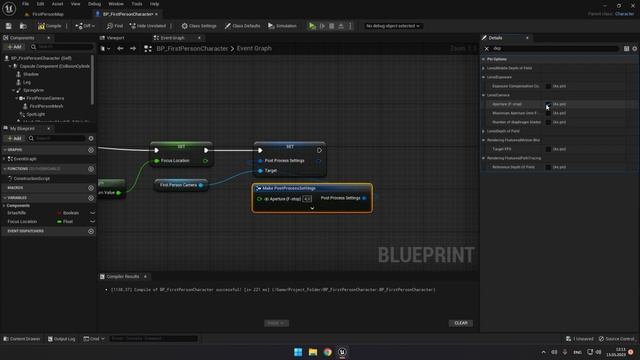Collapse the Lens|Camera section

484,95
